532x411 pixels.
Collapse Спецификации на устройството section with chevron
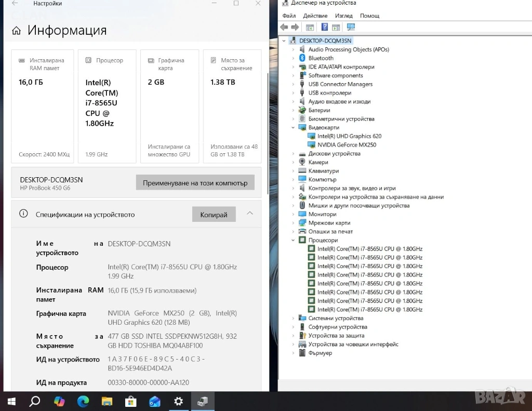tap(250, 214)
